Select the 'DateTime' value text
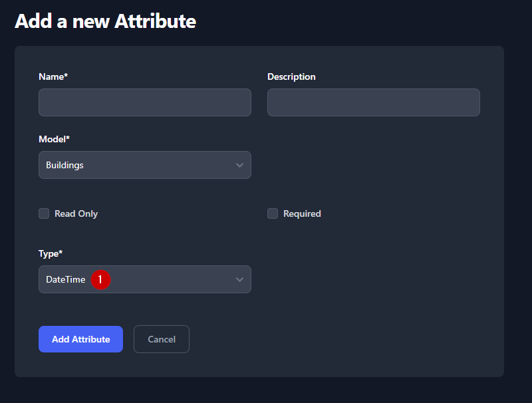The width and height of the screenshot is (532, 403). [x=65, y=280]
